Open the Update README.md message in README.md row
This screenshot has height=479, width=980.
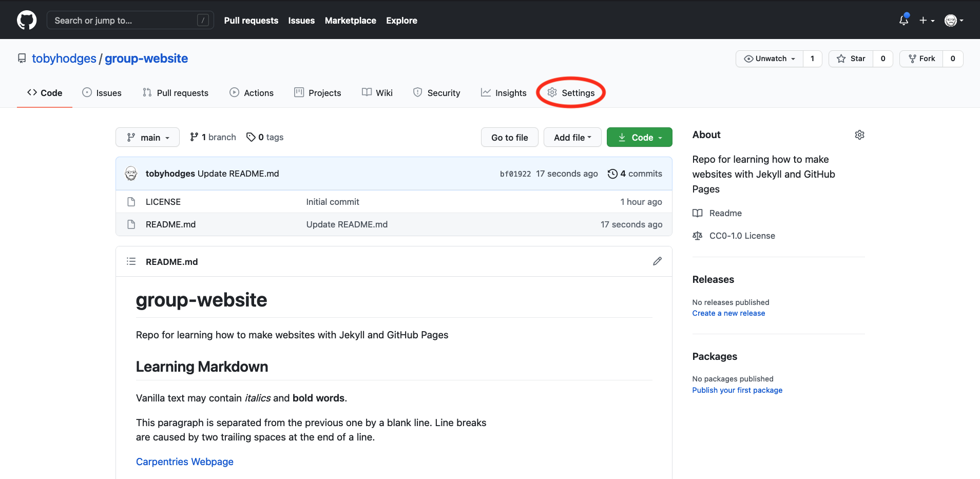click(347, 224)
